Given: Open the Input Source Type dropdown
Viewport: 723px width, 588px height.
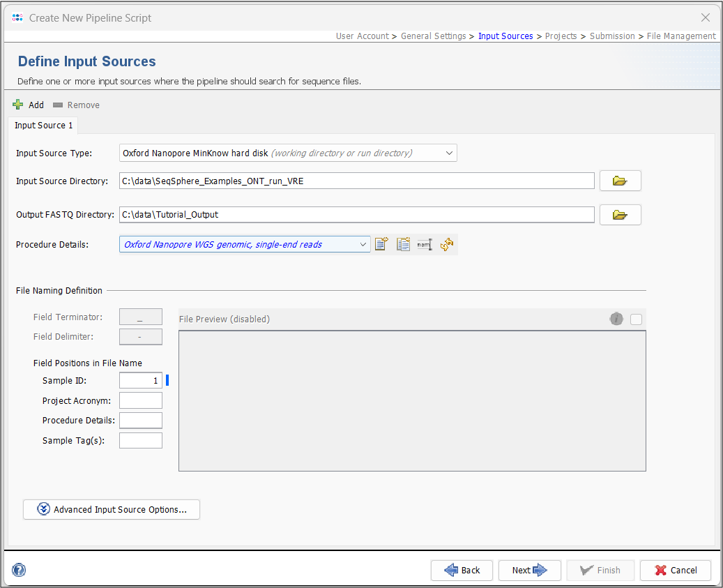Looking at the screenshot, I should (450, 153).
